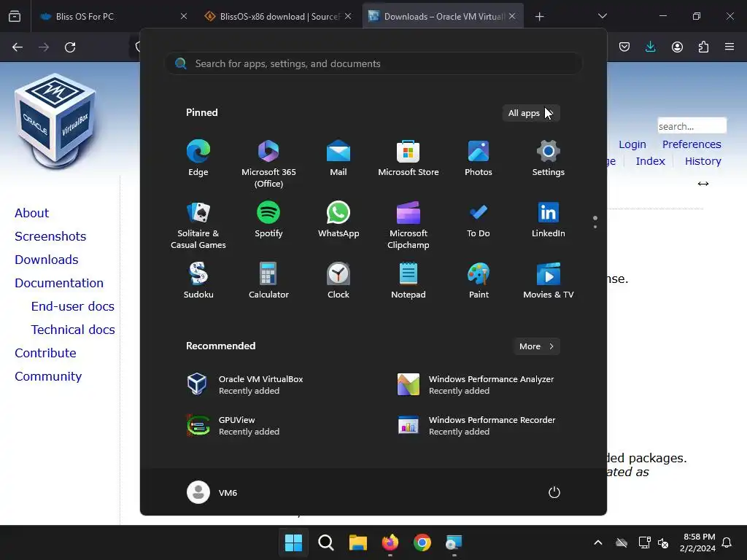Open Documentation sidebar link
Image resolution: width=747 pixels, height=560 pixels.
click(59, 283)
